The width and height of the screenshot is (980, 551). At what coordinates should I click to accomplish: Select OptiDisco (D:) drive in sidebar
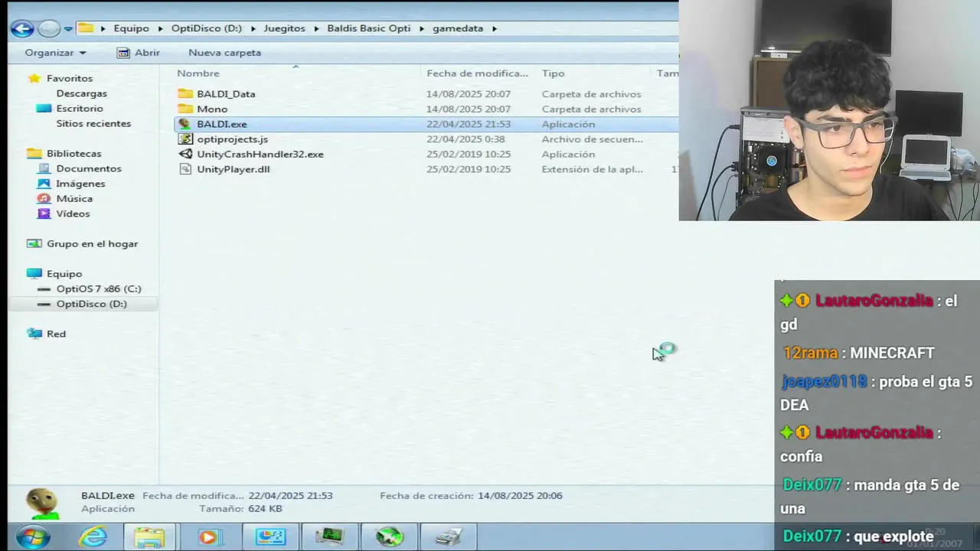coord(91,304)
